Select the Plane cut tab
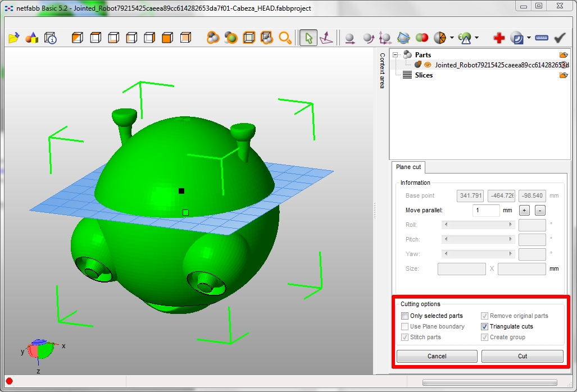577x392 pixels. (x=408, y=167)
